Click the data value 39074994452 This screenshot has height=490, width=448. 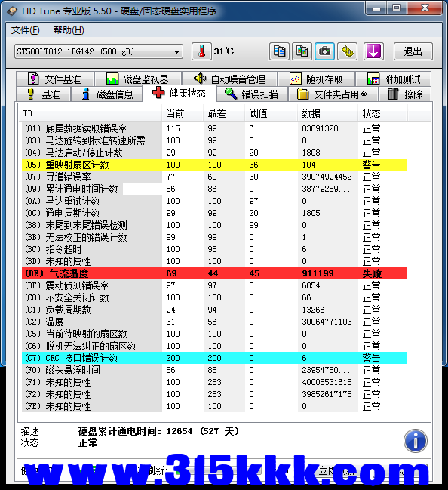327,177
